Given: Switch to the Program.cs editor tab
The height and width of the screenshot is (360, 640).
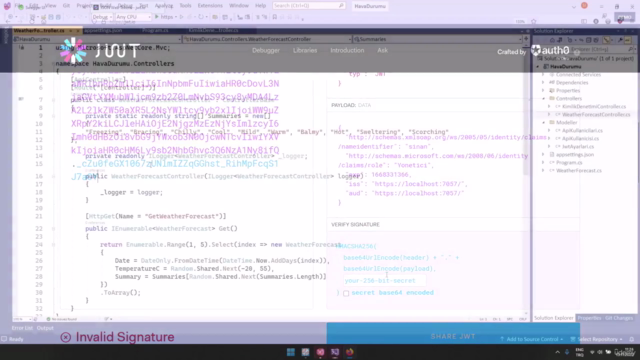Looking at the screenshot, I should tap(155, 31).
